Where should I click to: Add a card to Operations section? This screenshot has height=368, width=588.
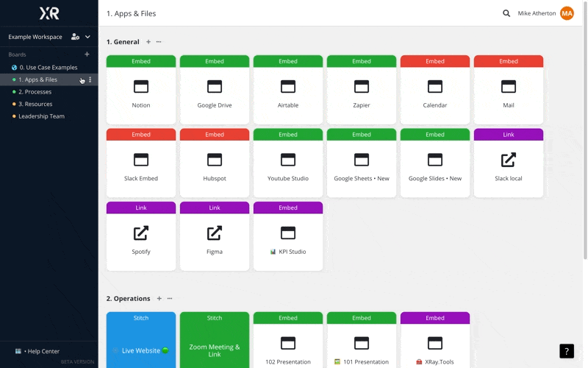tap(159, 299)
